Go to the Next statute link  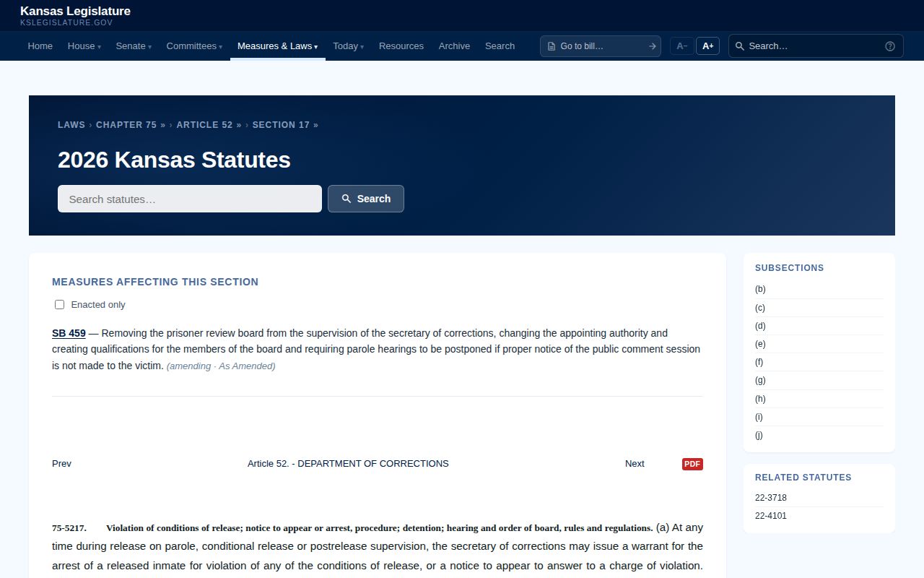point(635,464)
